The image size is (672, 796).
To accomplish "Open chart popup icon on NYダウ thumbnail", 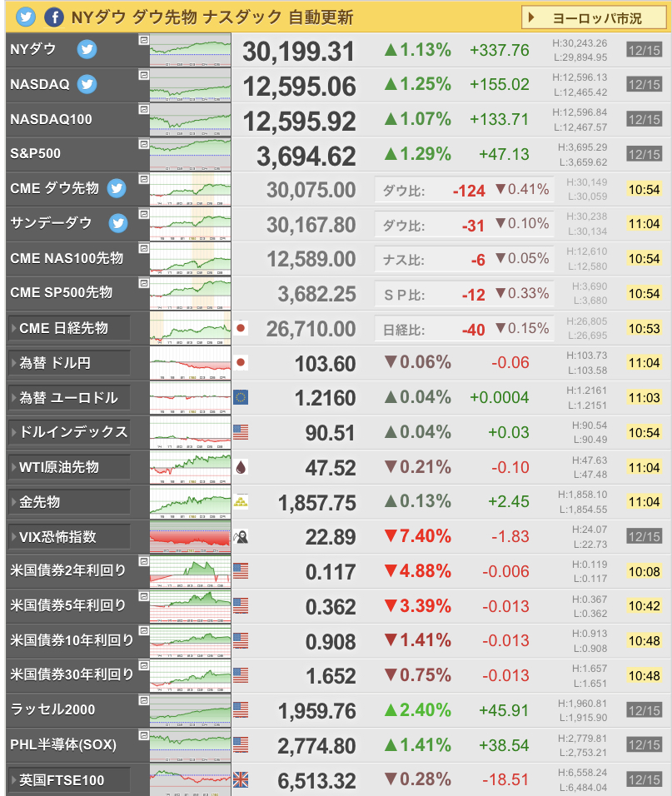I will [x=144, y=39].
